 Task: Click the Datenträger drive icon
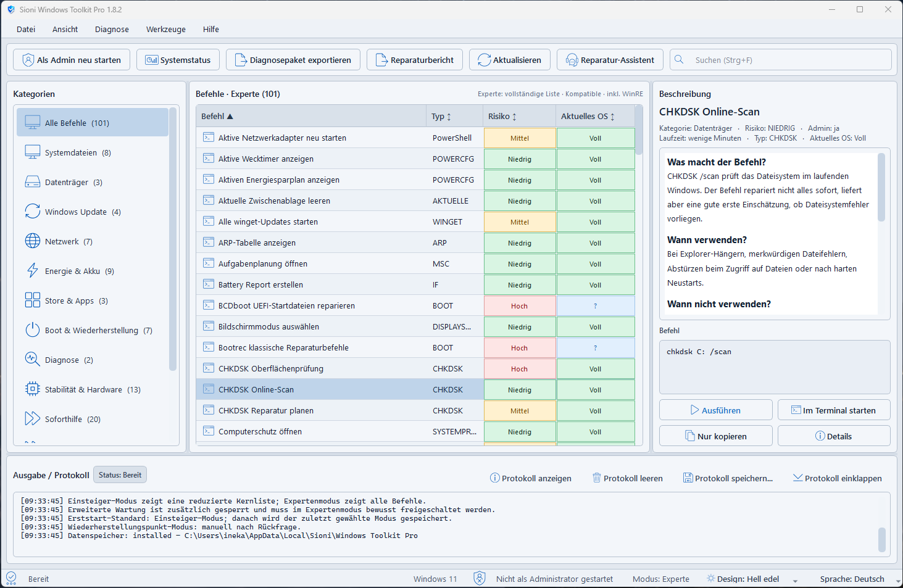[x=33, y=181]
